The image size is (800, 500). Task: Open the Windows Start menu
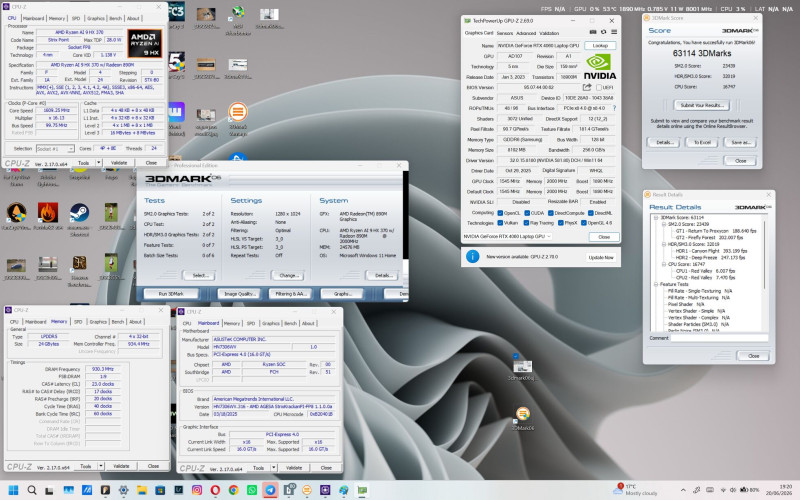14,490
